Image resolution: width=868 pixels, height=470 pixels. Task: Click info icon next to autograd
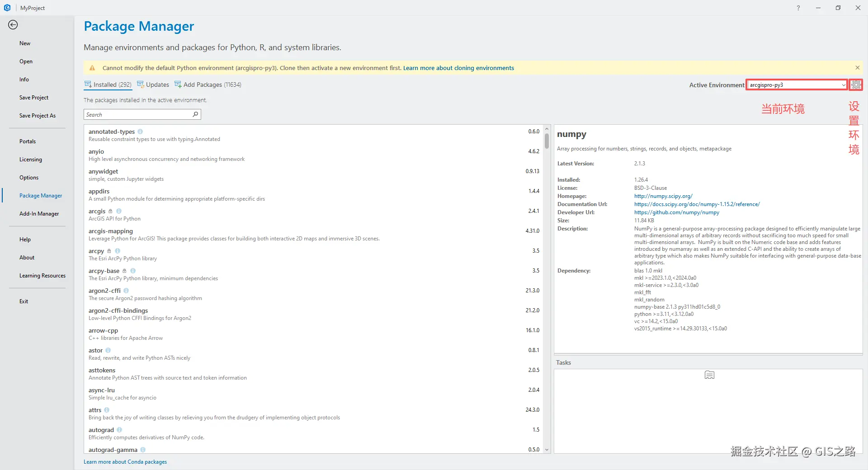119,430
